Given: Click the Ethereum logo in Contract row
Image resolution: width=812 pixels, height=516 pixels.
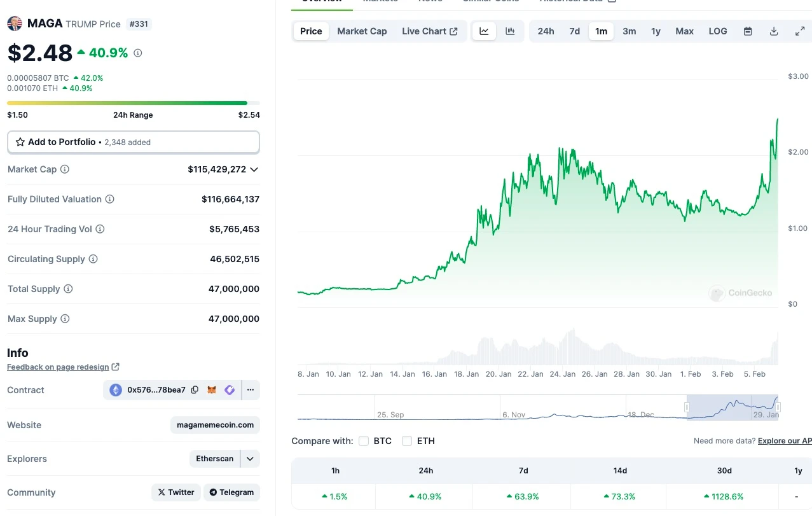Looking at the screenshot, I should click(116, 390).
